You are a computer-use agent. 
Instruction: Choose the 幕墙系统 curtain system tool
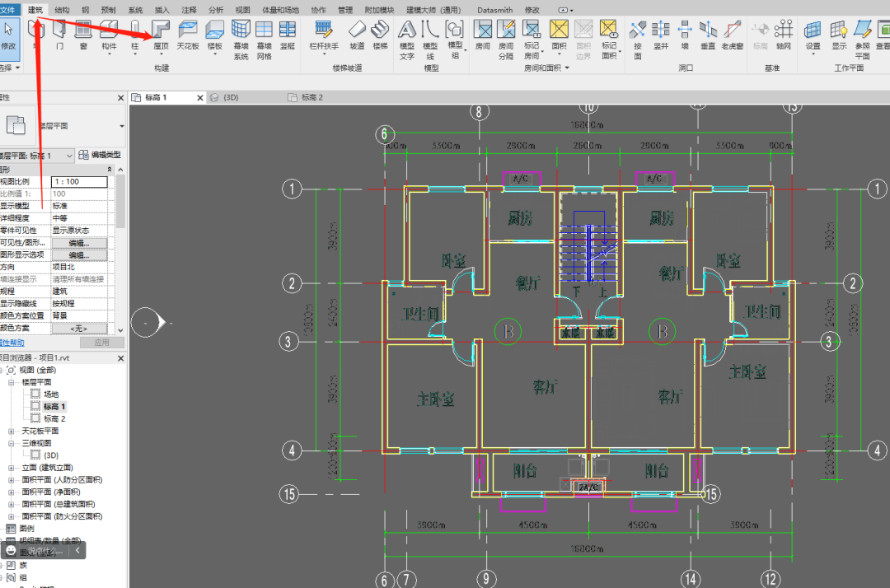(241, 40)
